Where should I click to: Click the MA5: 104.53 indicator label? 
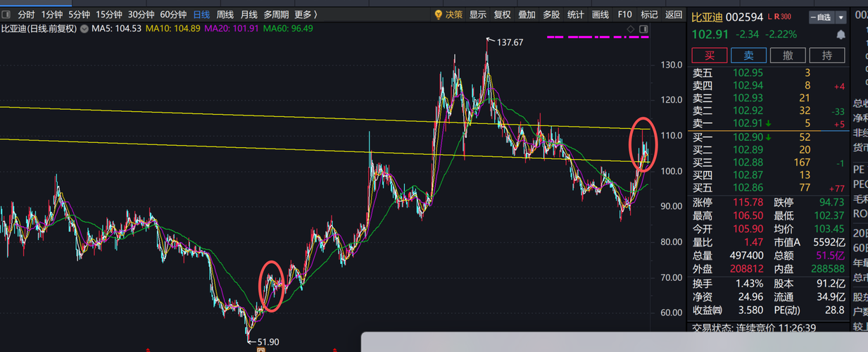tap(117, 28)
